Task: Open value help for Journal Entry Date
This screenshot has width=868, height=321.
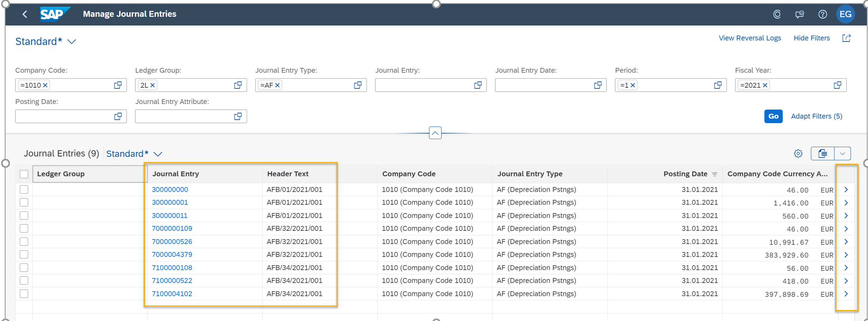Action: click(x=598, y=85)
